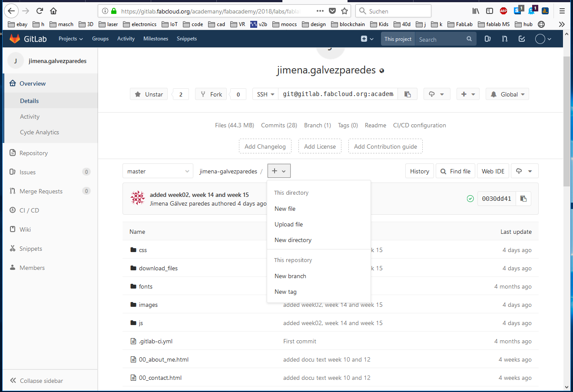Open the Merge requests icon in top navbar
This screenshot has height=392, width=573.
(504, 39)
